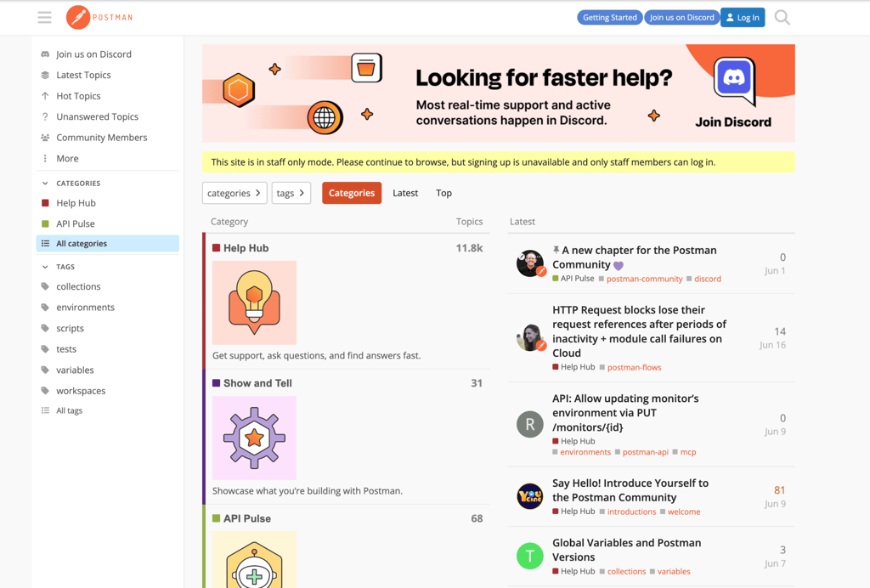Click the Help Hub lightbulb image
870x588 pixels.
pos(254,302)
